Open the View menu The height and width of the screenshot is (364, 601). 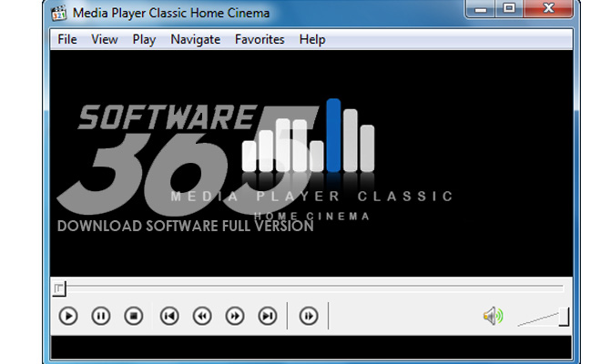coord(104,39)
